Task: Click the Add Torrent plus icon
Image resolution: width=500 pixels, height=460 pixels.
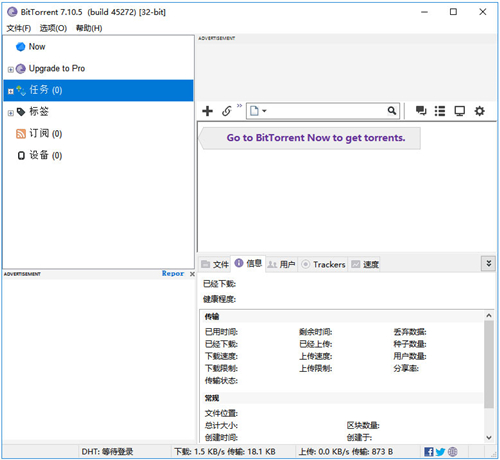Action: click(x=207, y=111)
